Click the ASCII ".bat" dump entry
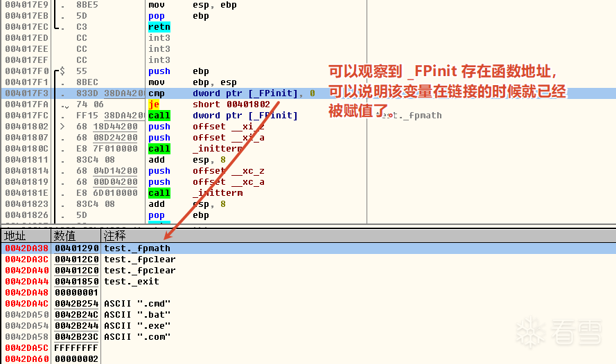 (x=137, y=315)
